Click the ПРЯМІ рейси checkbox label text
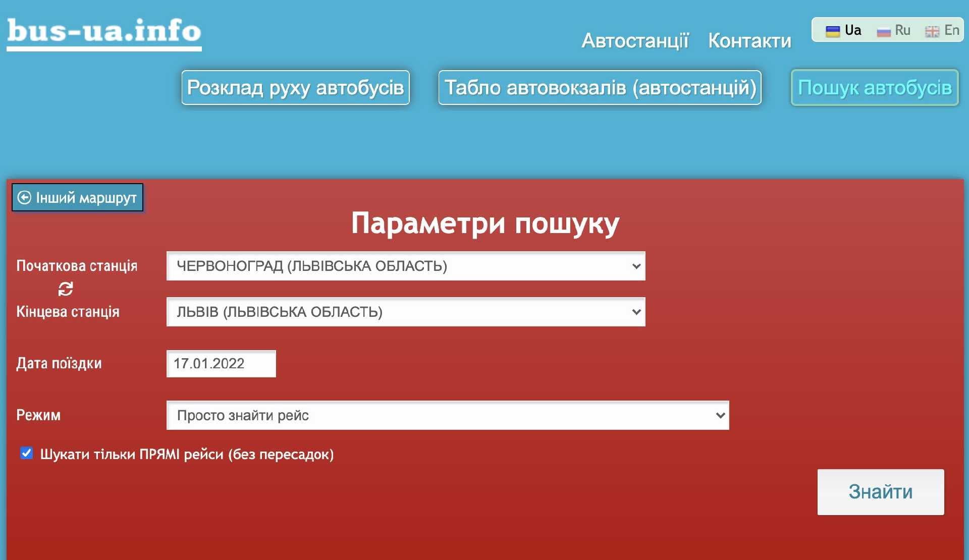The width and height of the screenshot is (969, 560). (187, 455)
